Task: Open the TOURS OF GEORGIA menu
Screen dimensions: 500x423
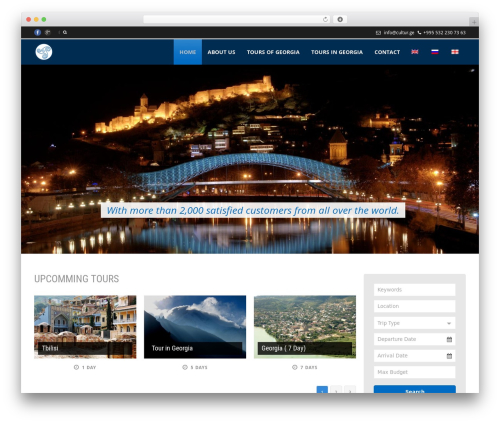Action: 273,52
